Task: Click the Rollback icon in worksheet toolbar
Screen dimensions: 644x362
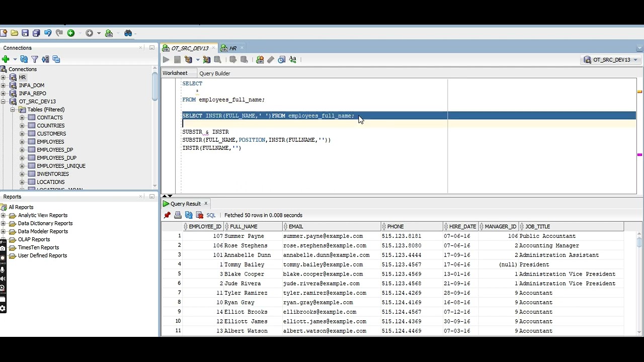Action: point(244,59)
